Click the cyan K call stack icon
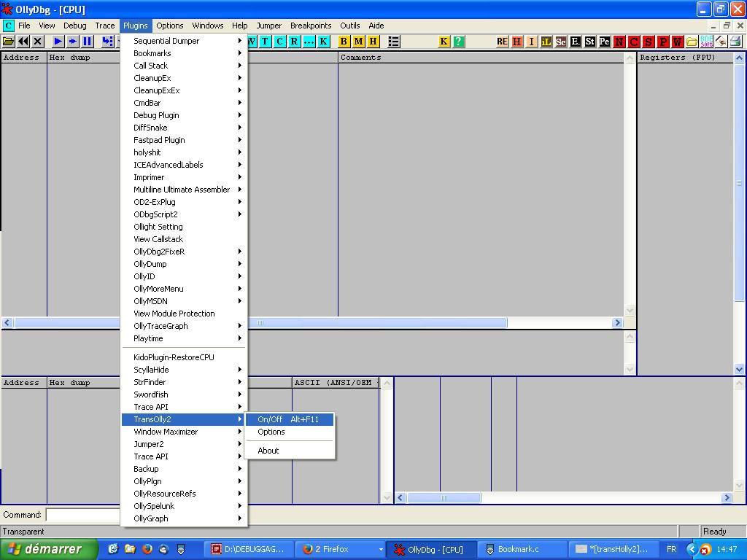The width and height of the screenshot is (747, 560). pos(323,42)
